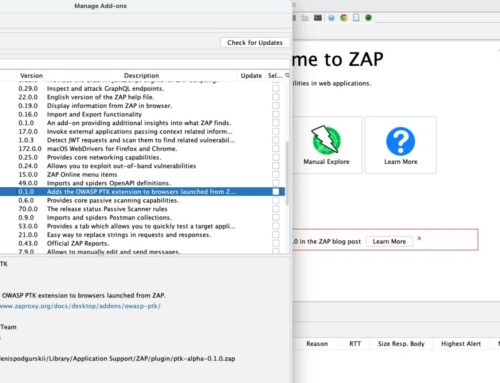
Task: Click version cell '172.0.0'
Action: pyautogui.click(x=30, y=149)
